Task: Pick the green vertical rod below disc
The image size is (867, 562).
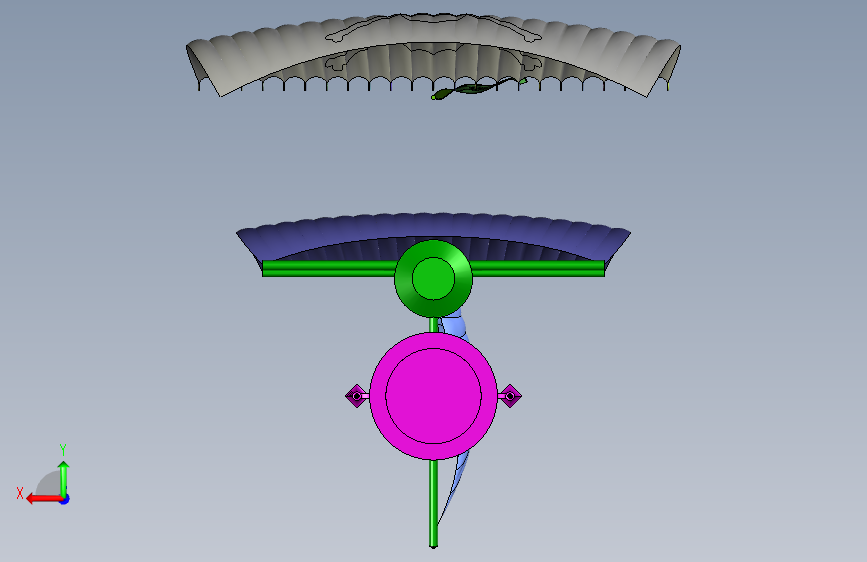Action: (x=433, y=503)
